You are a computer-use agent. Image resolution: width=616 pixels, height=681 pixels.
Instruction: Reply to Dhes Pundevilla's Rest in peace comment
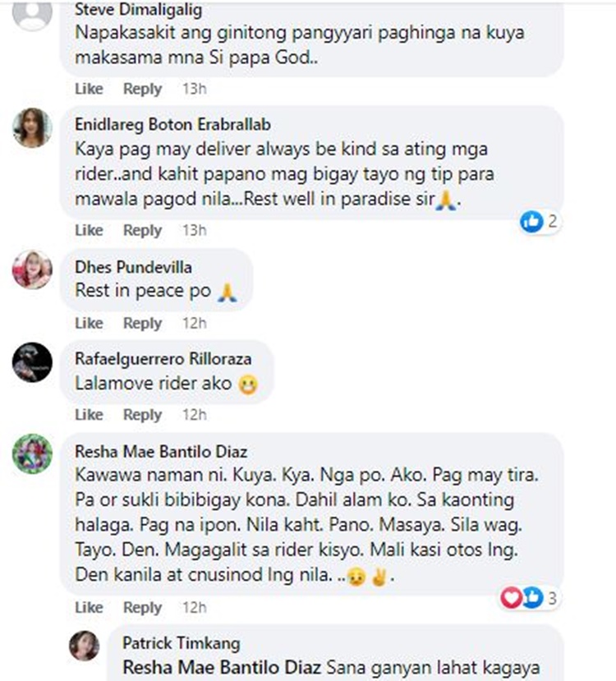142,323
